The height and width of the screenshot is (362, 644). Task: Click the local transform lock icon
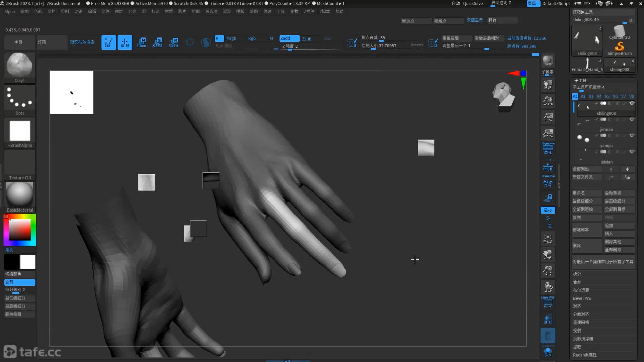coord(548,198)
